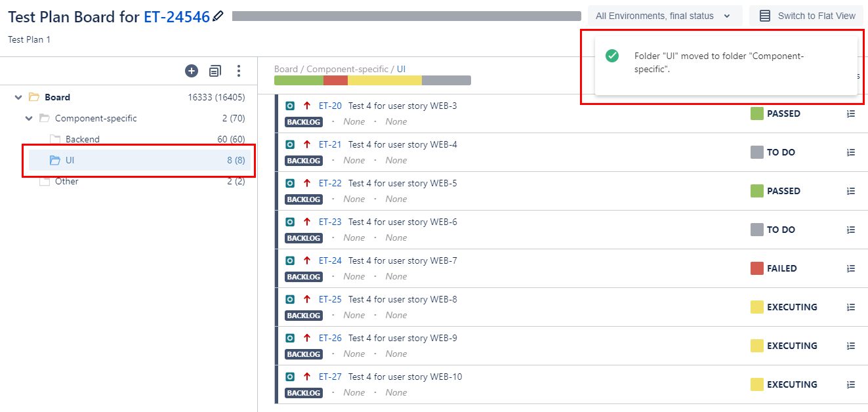
Task: Open steps list icon for ET-21
Action: (x=851, y=152)
